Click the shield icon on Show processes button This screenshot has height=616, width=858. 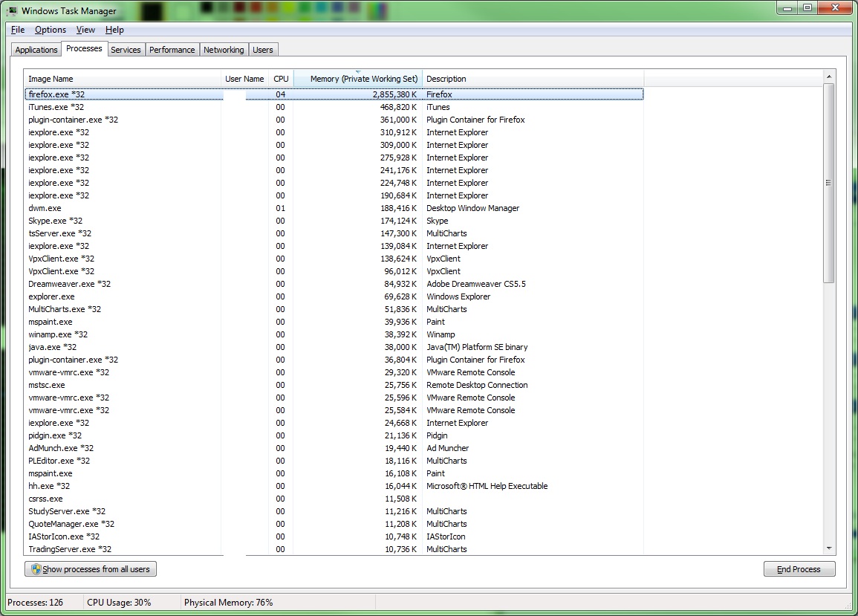[36, 569]
